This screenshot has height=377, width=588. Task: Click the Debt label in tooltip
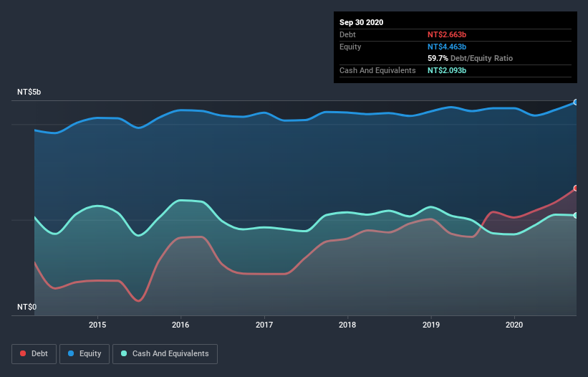click(x=347, y=34)
